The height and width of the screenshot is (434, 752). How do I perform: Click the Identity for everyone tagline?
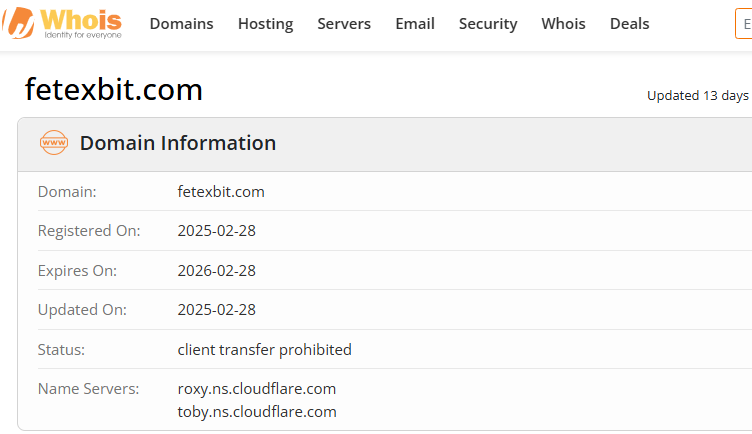83,35
